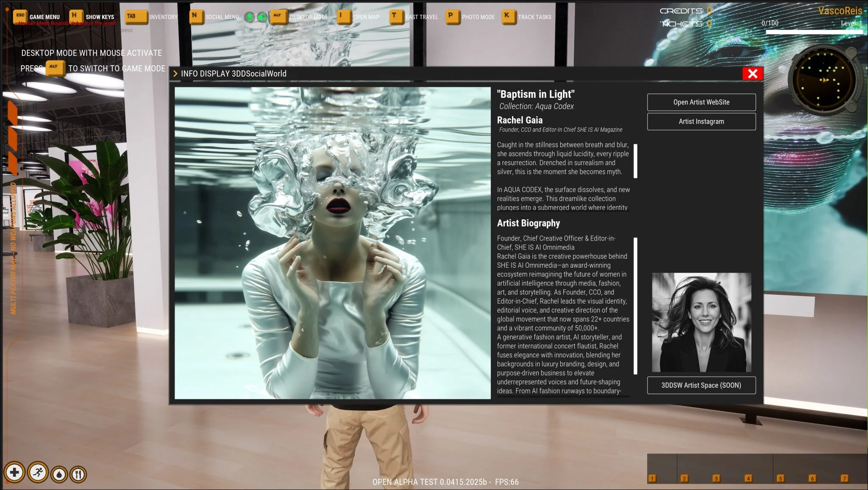Click the P Photo Mode key icon
The width and height of the screenshot is (868, 490).
(452, 17)
